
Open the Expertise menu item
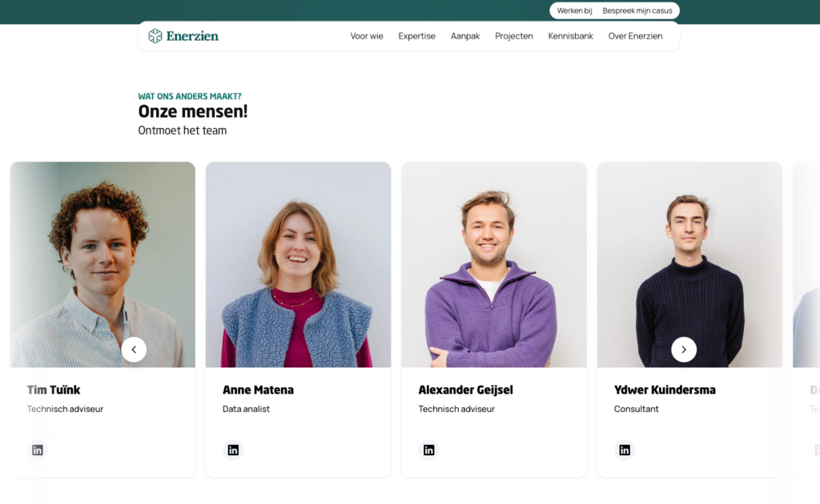click(417, 36)
